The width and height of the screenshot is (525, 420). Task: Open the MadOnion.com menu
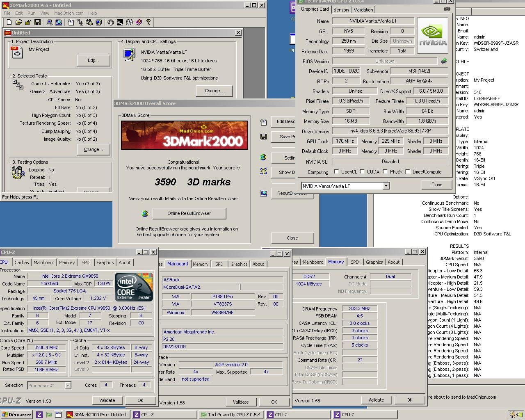click(x=69, y=13)
